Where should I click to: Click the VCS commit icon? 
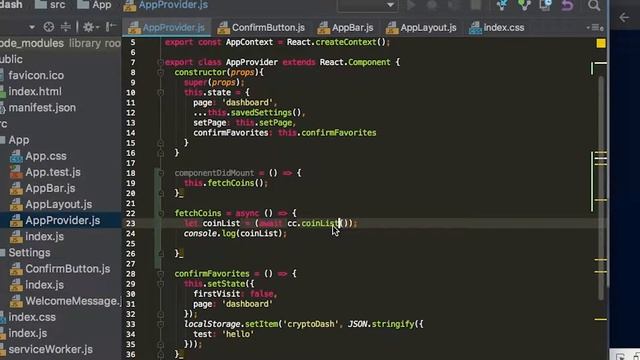[x=524, y=5]
